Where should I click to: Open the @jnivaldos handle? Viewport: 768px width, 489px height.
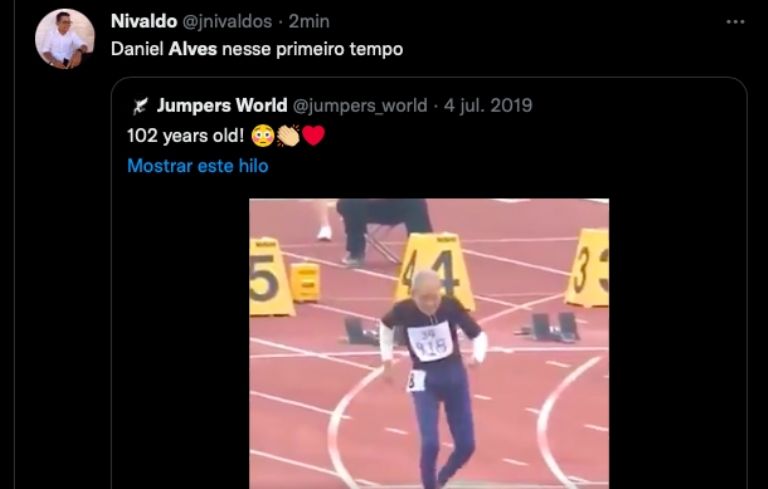tap(227, 22)
